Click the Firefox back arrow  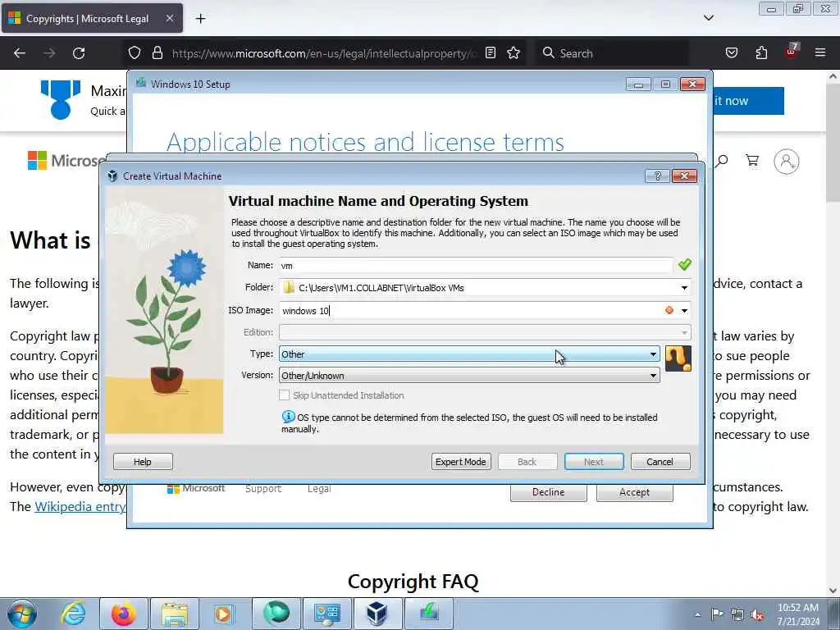(20, 53)
